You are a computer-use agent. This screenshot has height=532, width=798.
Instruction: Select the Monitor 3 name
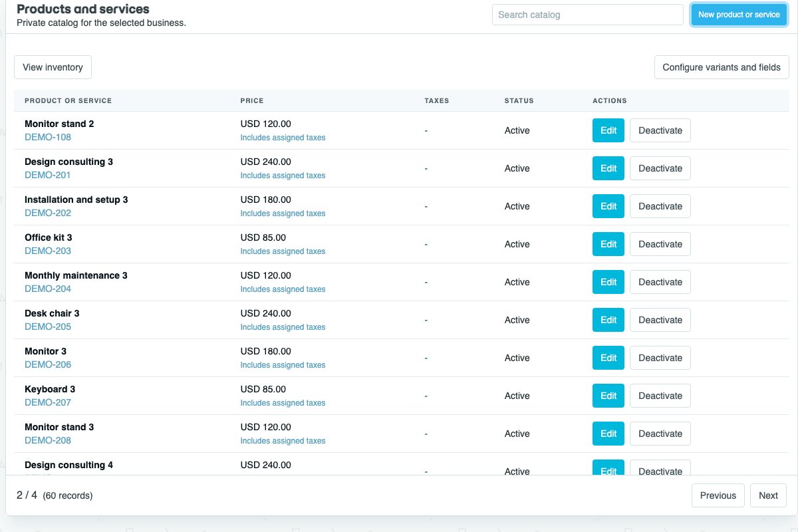(x=45, y=351)
